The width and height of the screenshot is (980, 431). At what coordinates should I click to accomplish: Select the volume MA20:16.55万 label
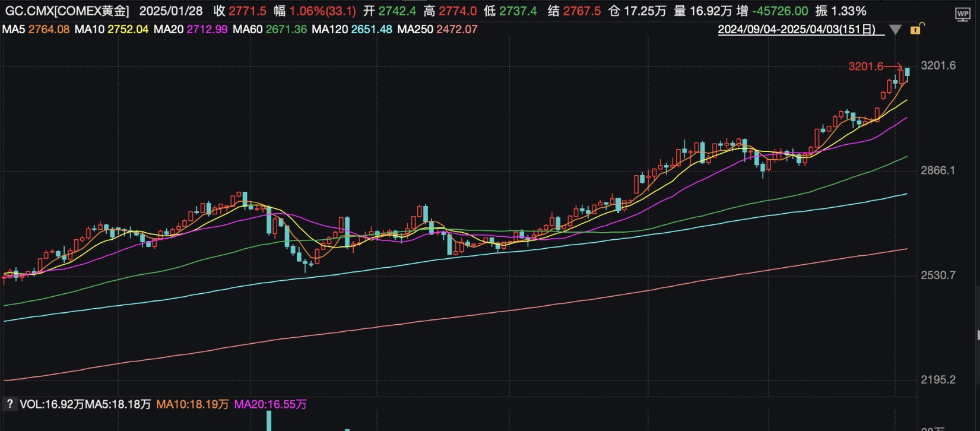(x=271, y=404)
